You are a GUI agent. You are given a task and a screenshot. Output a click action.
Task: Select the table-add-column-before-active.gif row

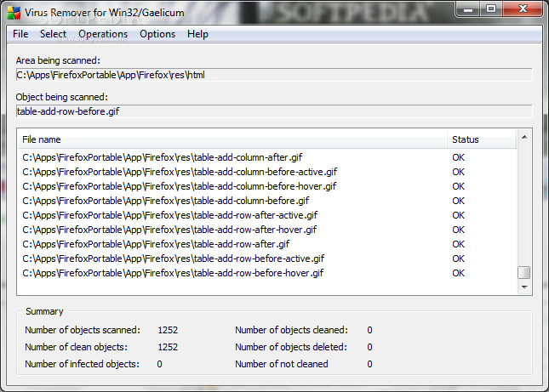tap(268, 172)
